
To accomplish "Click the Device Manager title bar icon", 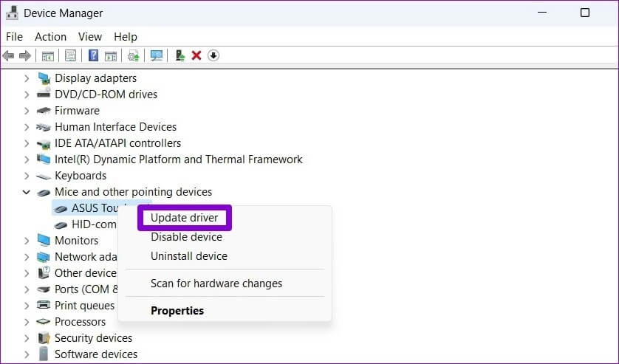I will [x=12, y=13].
